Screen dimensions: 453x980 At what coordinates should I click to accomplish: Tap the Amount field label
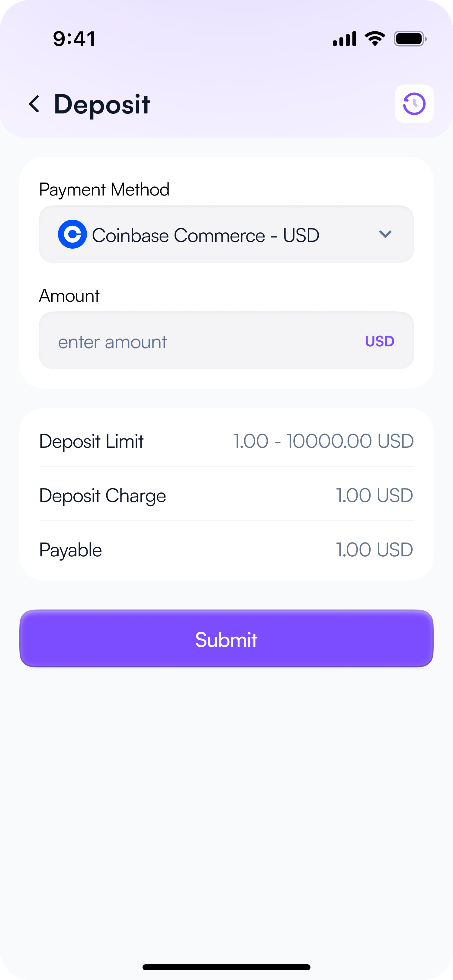pos(69,296)
